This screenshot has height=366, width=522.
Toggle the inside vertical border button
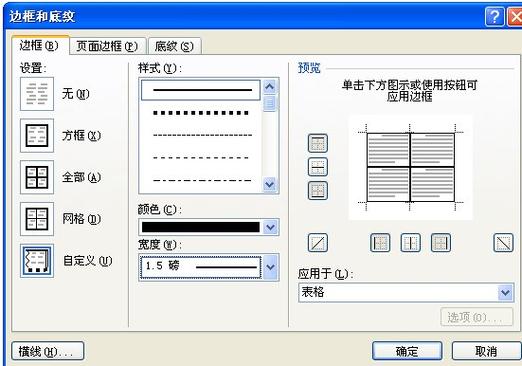click(410, 243)
